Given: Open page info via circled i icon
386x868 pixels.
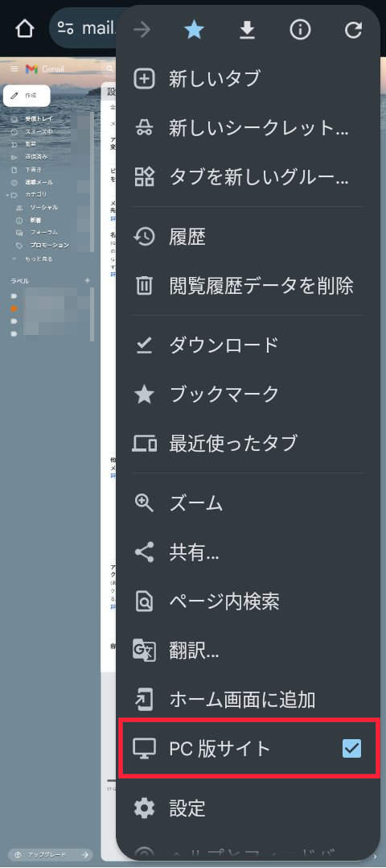Looking at the screenshot, I should (x=300, y=30).
